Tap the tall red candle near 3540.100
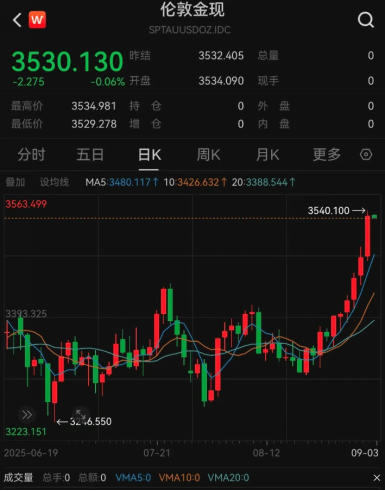 click(367, 236)
